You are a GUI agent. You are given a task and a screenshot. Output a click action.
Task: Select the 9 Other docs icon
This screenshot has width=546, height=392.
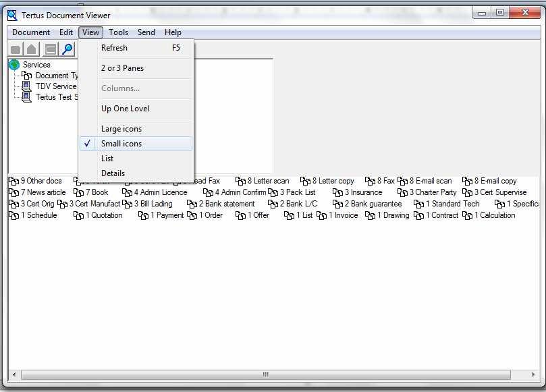pos(14,181)
